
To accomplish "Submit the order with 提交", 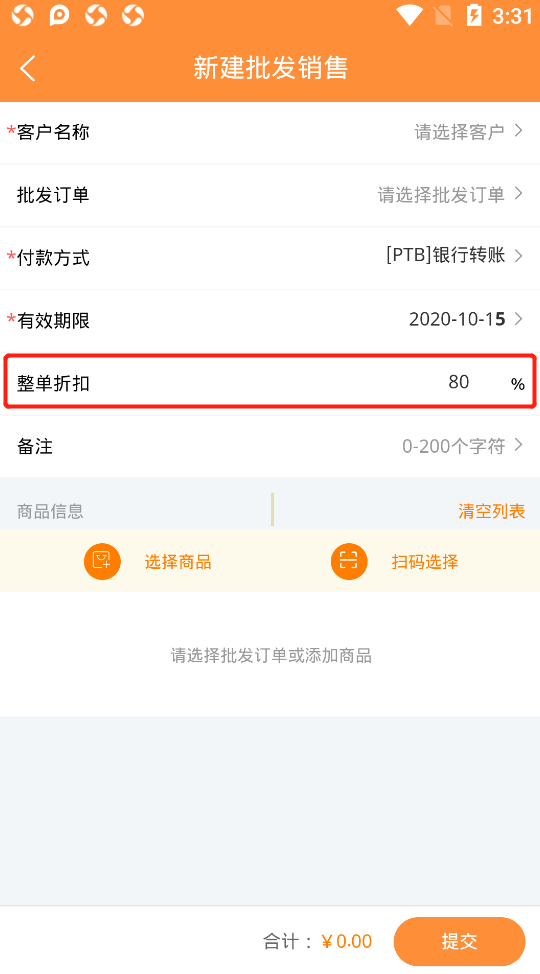I will (459, 941).
